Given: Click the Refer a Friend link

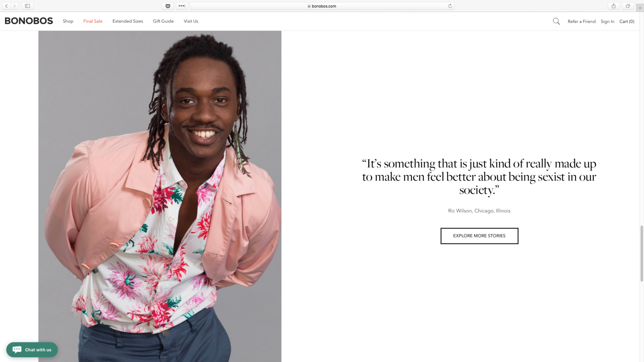Looking at the screenshot, I should (x=581, y=21).
